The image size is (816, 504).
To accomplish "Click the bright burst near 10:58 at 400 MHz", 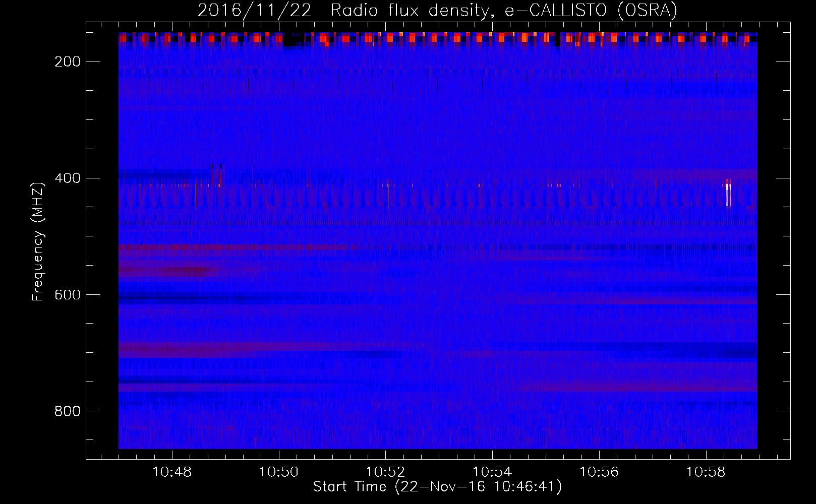I will 728,193.
